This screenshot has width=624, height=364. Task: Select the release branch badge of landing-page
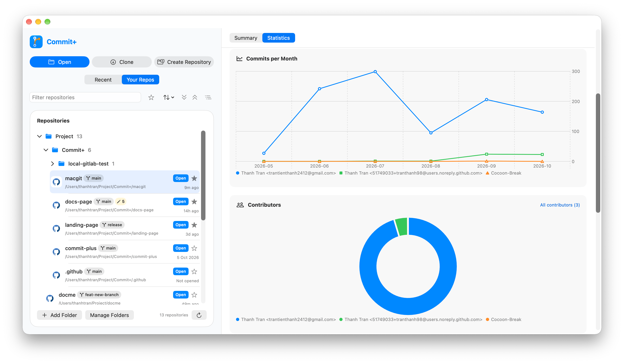pos(112,225)
